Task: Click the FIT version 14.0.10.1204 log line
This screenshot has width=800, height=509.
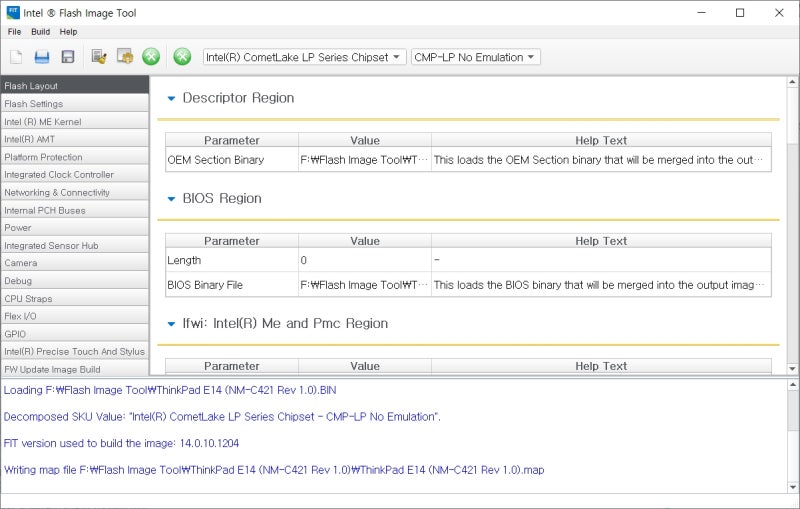Action: point(121,443)
